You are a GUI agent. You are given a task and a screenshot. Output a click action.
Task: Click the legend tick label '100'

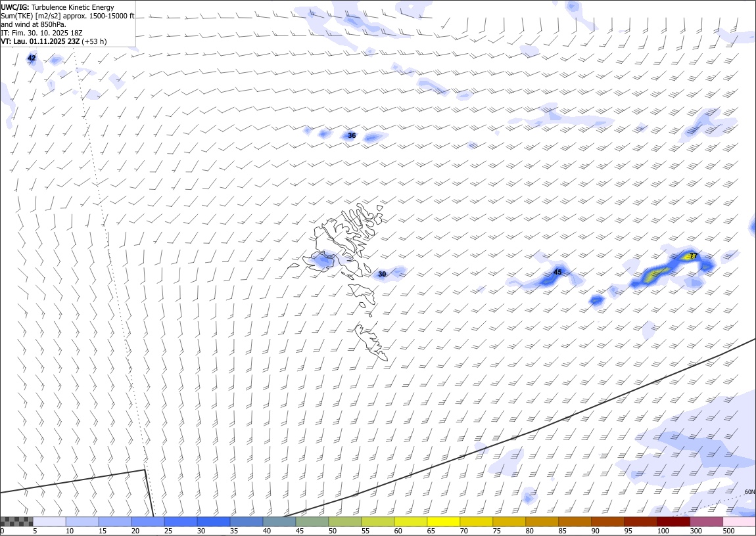click(663, 531)
